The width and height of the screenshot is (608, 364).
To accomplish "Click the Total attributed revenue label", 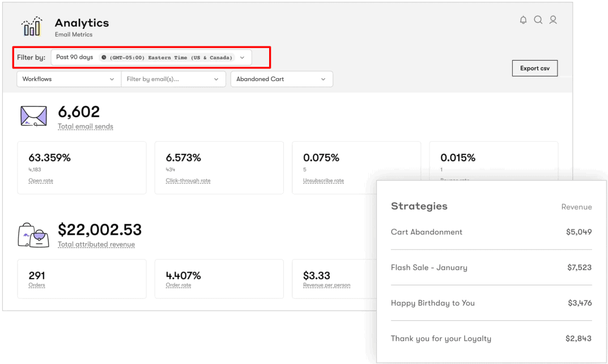I will click(96, 245).
